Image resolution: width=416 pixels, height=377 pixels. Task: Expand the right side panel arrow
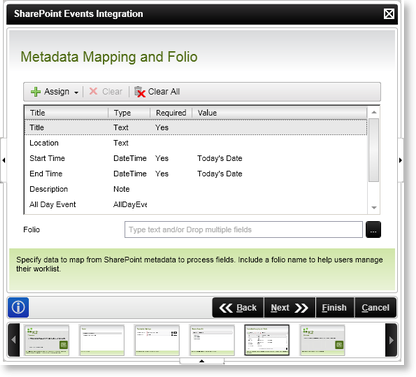coord(400,160)
